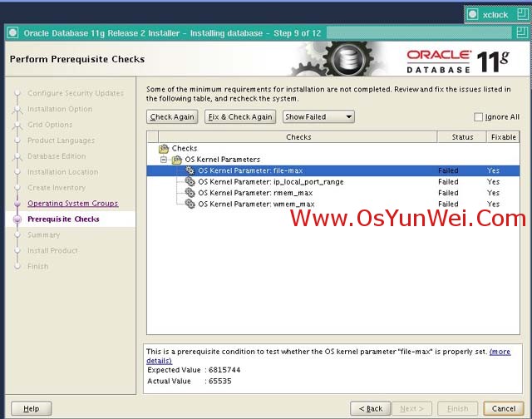Click the gear icon beside wmem_max
The height and width of the screenshot is (419, 532).
pyautogui.click(x=190, y=205)
